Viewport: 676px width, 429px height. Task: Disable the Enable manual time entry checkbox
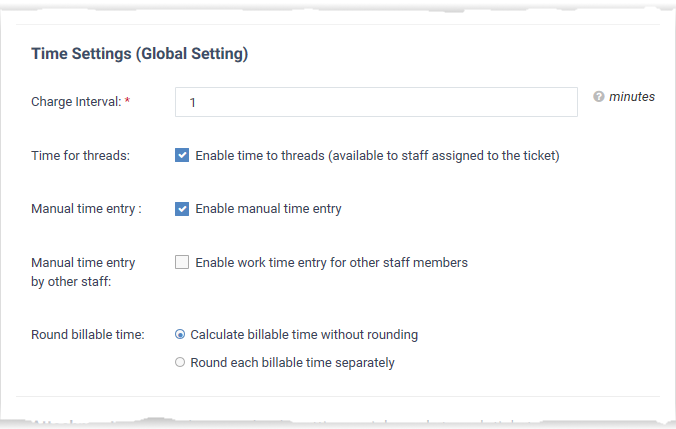pos(182,209)
